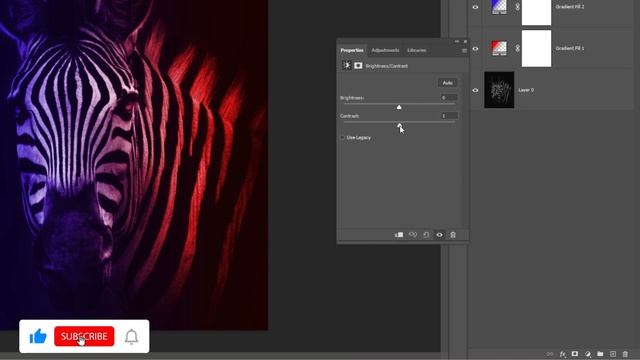Image resolution: width=640 pixels, height=360 pixels.
Task: Delete adjustment layer trash icon in Properties
Action: 453,235
